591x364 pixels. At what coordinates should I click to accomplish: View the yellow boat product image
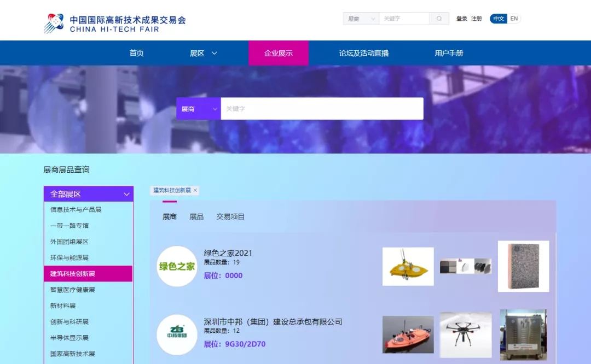408,266
